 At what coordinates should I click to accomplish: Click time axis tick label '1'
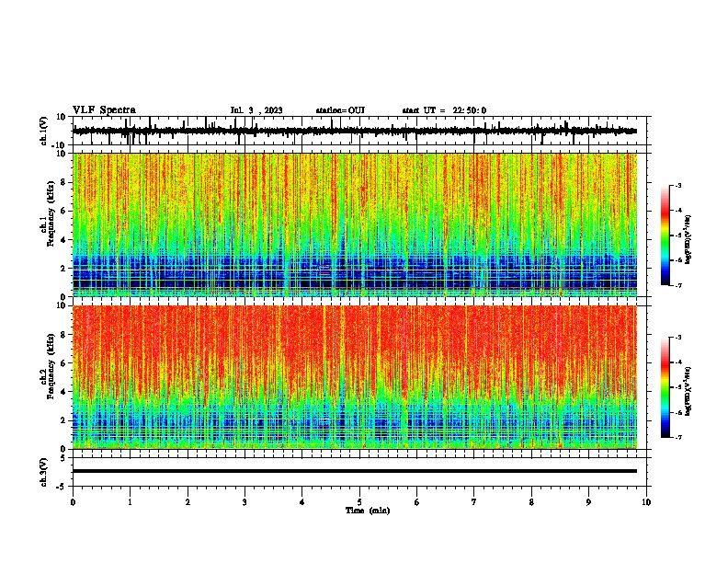tap(130, 502)
